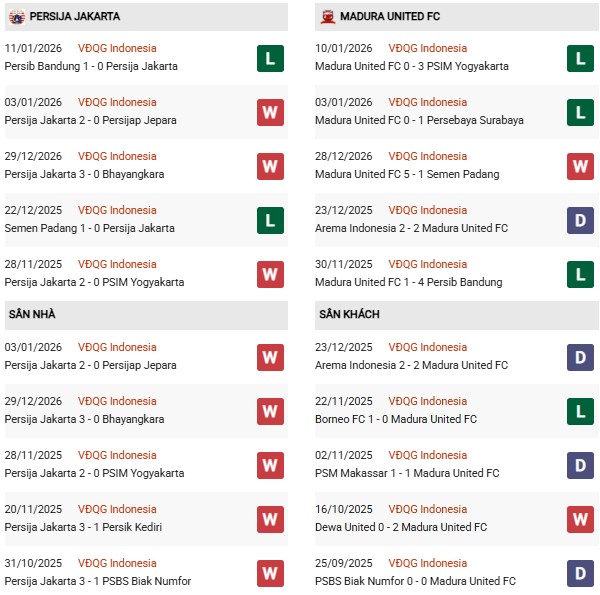Click the W badge for Dewa United 0-2 match

click(580, 519)
